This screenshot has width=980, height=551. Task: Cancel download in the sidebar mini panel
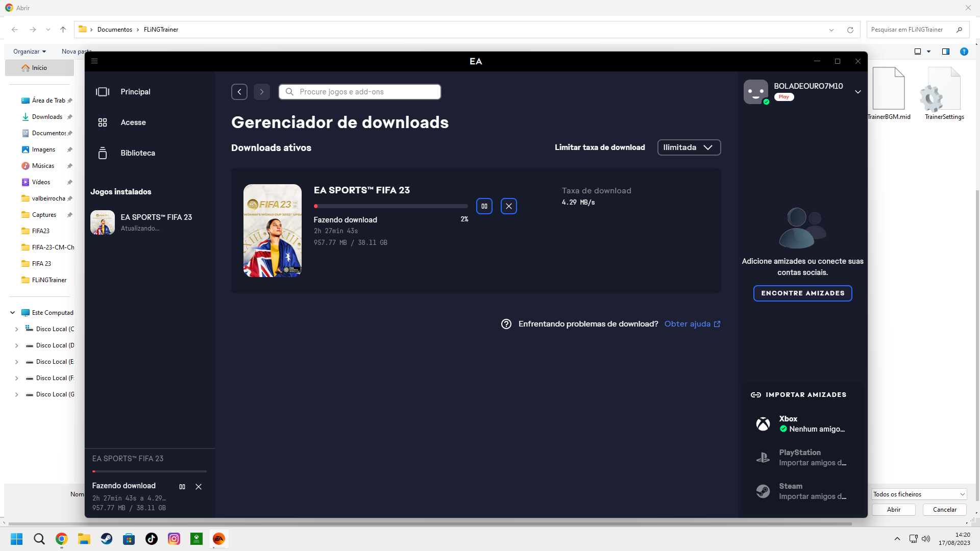tap(199, 487)
